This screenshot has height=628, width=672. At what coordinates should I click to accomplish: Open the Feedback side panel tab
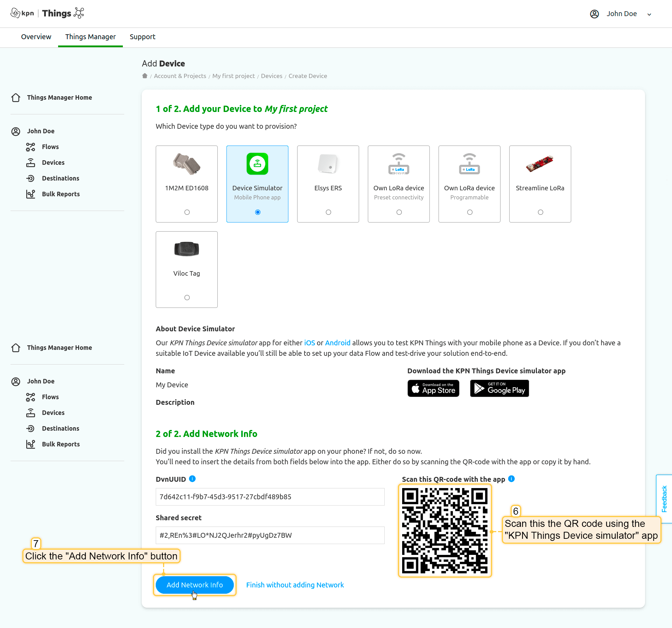pos(664,499)
